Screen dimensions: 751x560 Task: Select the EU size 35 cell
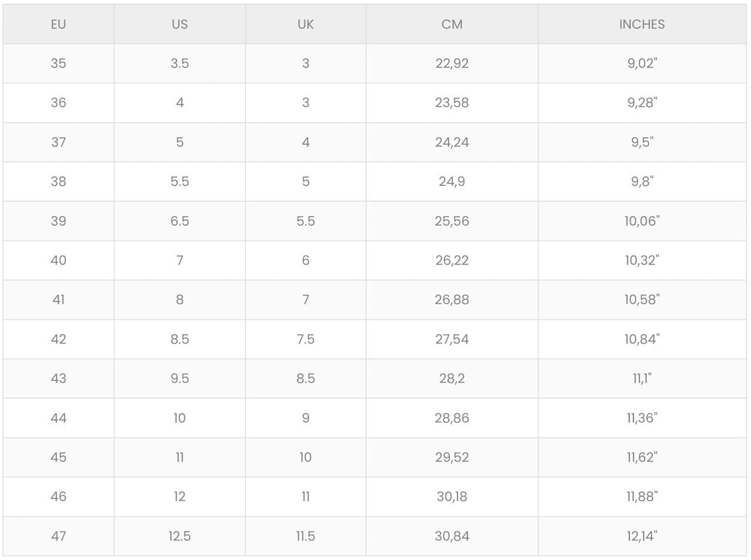[x=58, y=63]
